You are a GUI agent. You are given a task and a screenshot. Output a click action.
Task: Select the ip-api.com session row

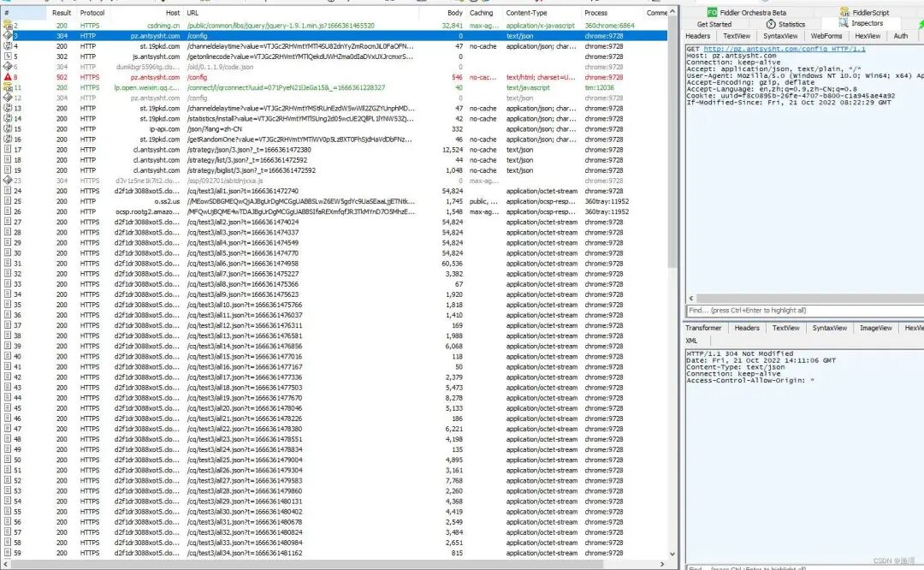coord(335,129)
